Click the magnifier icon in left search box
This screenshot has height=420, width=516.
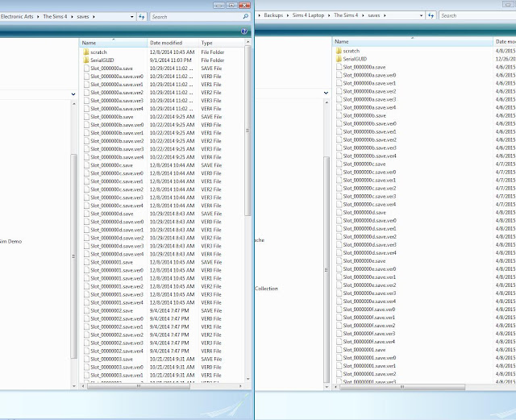245,16
